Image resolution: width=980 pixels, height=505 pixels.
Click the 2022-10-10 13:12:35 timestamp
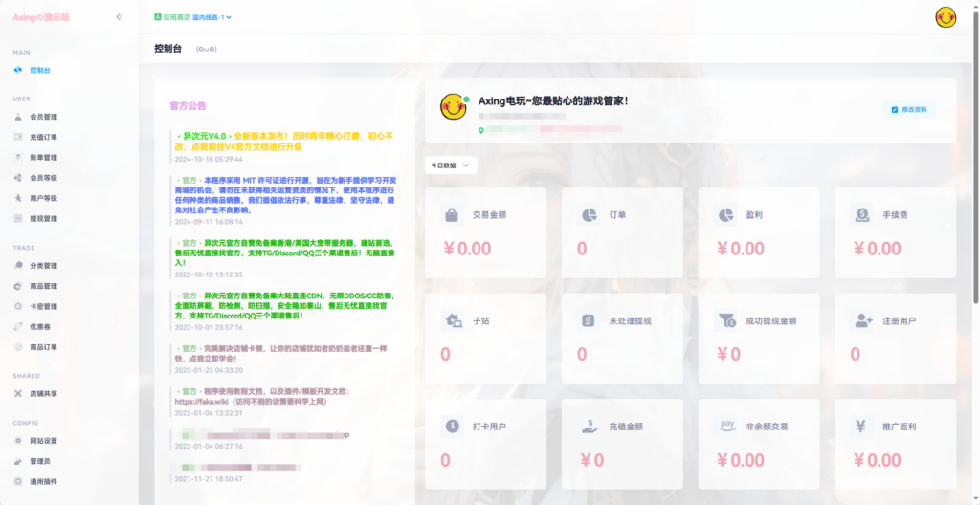pos(209,274)
